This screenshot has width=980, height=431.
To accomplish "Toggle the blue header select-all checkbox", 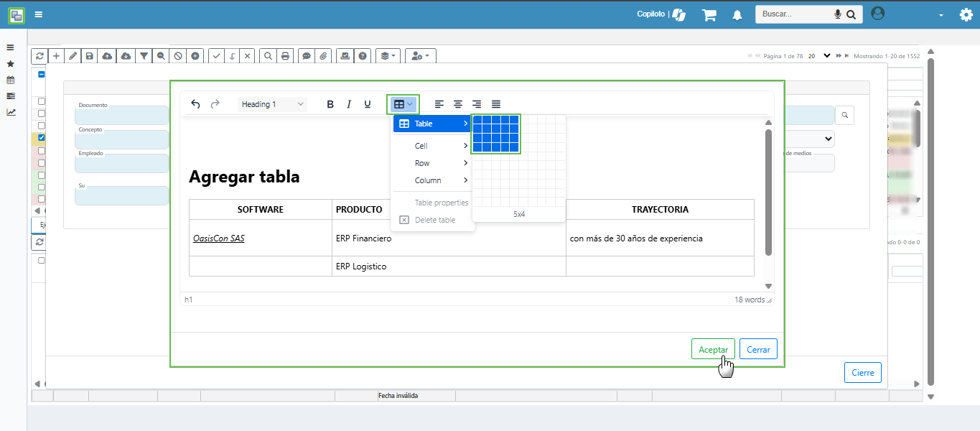I will click(x=42, y=75).
